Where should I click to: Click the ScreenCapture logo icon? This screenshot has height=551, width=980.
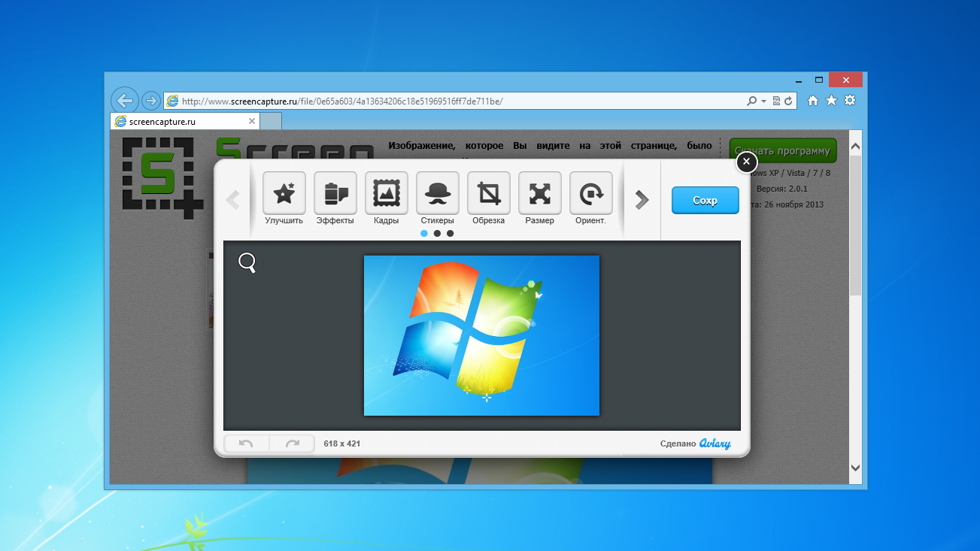click(162, 177)
